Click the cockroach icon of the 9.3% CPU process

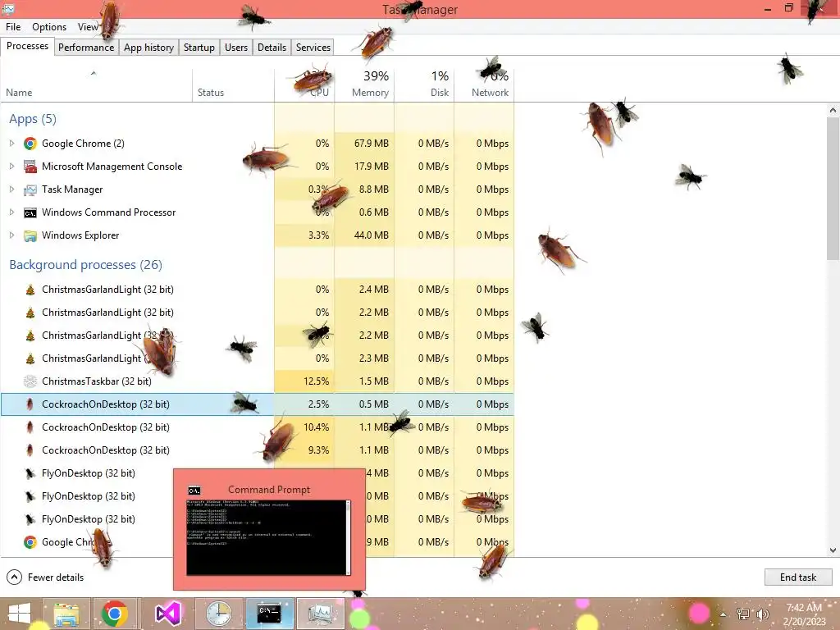[30, 450]
